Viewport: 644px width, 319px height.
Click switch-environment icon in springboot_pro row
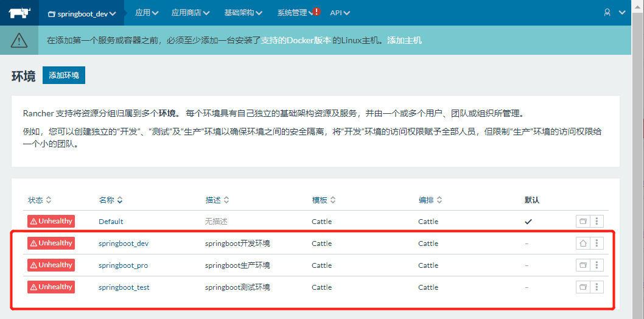[x=583, y=265]
